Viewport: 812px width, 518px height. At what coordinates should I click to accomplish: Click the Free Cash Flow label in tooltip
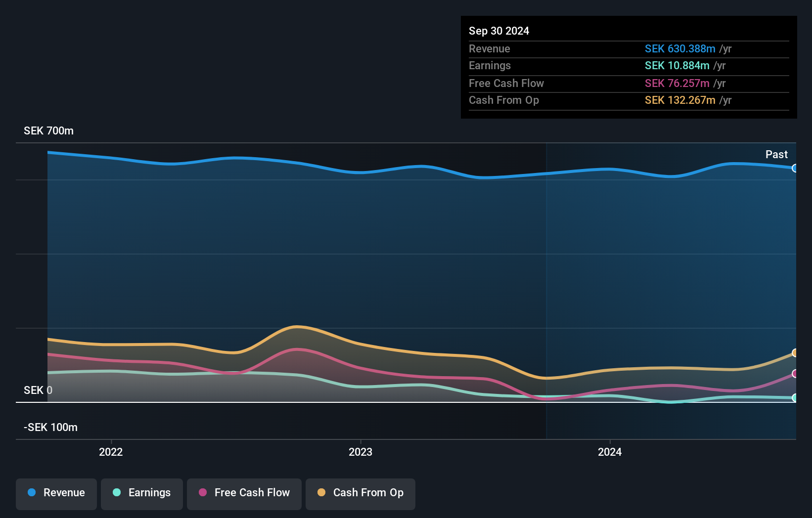(x=506, y=84)
